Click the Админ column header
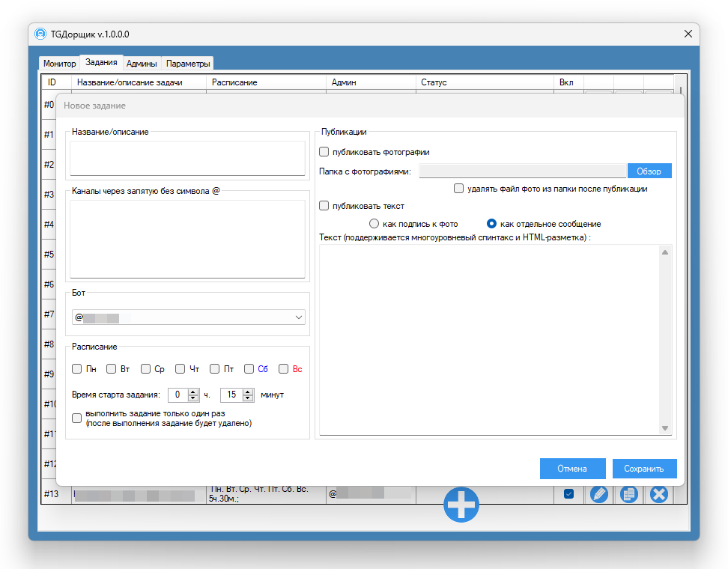This screenshot has width=728, height=569. [x=371, y=82]
